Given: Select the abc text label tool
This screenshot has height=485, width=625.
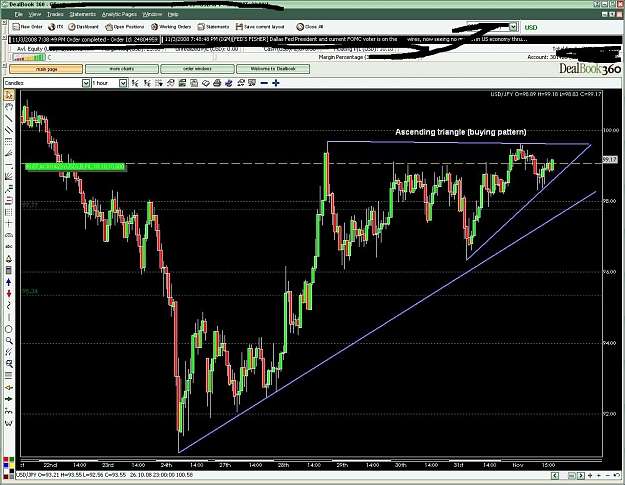Looking at the screenshot, I should [x=9, y=247].
